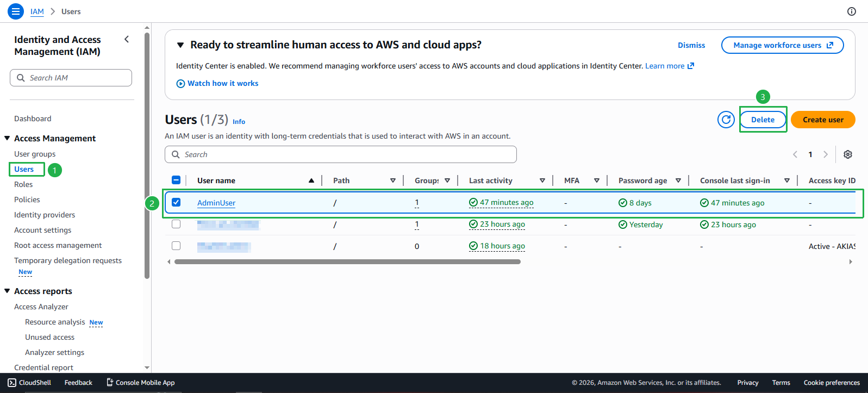Open the Path column sort dropdown
Viewport: 868px width, 393px height.
pos(393,180)
